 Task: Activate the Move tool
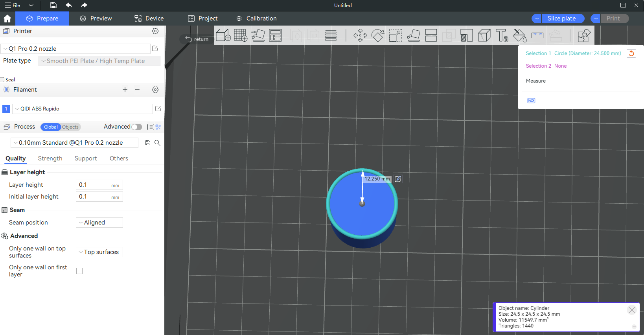[x=360, y=35]
